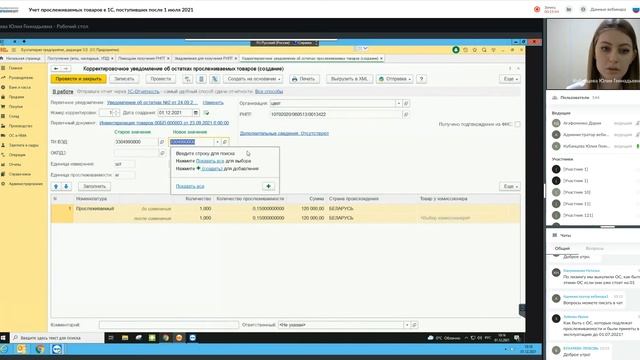Click the green check icon beside date field

point(207,113)
